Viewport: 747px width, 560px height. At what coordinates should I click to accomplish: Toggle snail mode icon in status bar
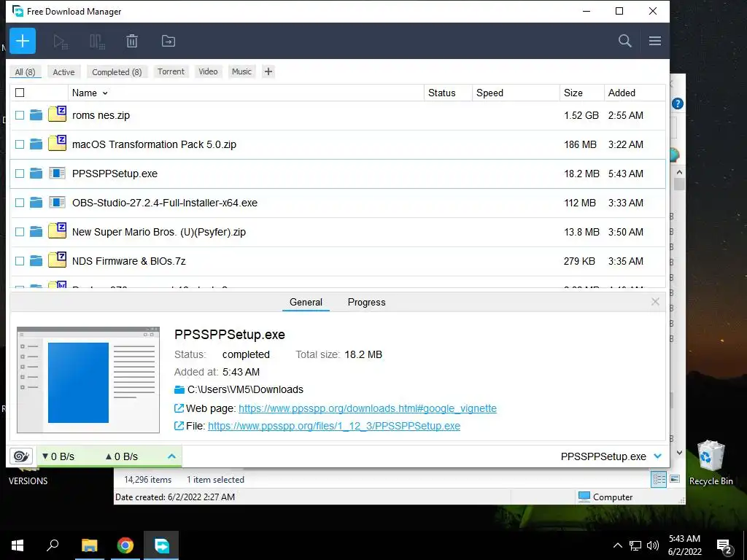21,456
